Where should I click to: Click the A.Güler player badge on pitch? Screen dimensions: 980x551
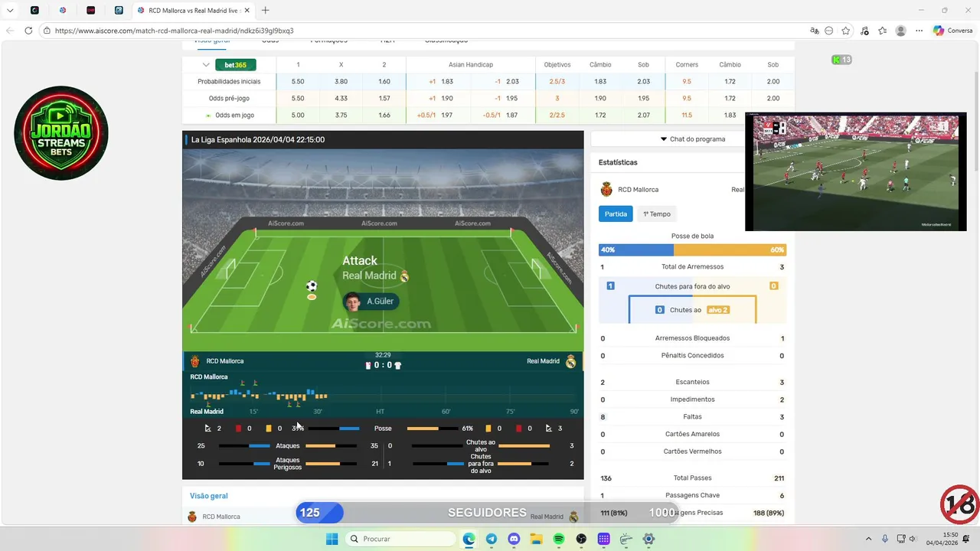(371, 302)
